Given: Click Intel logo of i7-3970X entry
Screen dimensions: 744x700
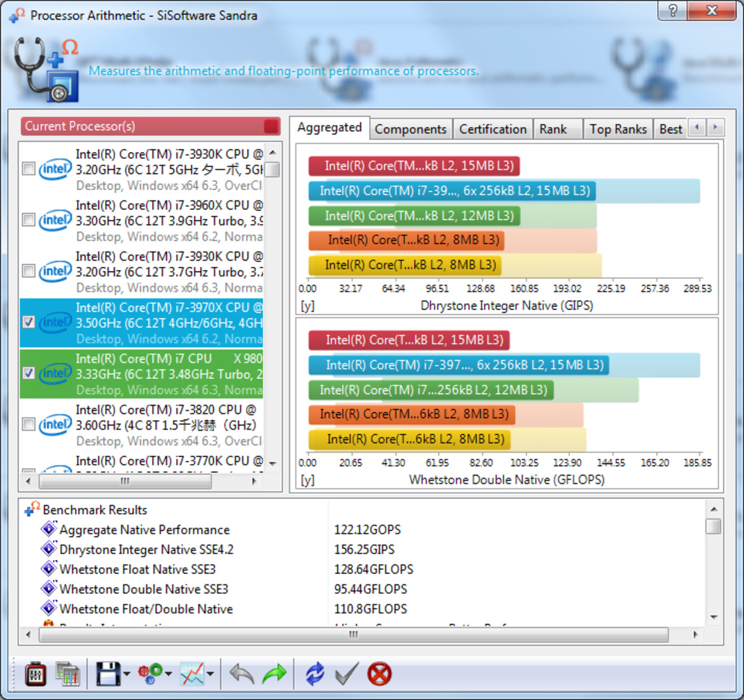Looking at the screenshot, I should pos(55,322).
